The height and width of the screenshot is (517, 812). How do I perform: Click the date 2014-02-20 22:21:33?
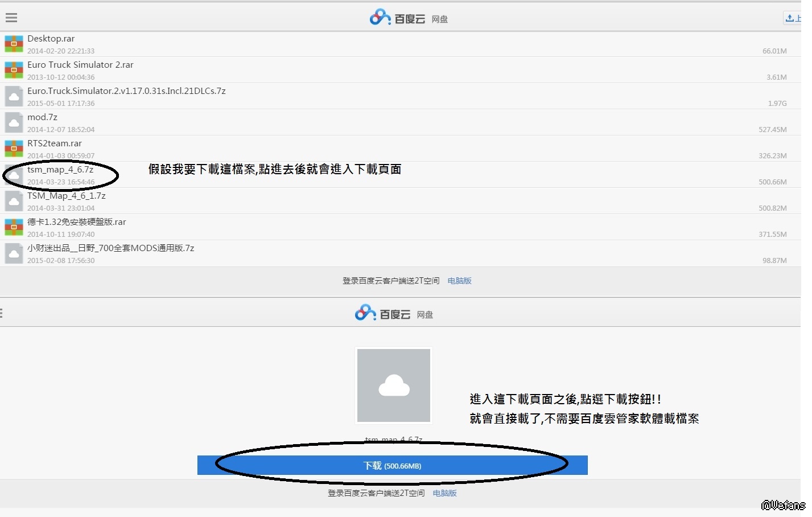[x=61, y=51]
